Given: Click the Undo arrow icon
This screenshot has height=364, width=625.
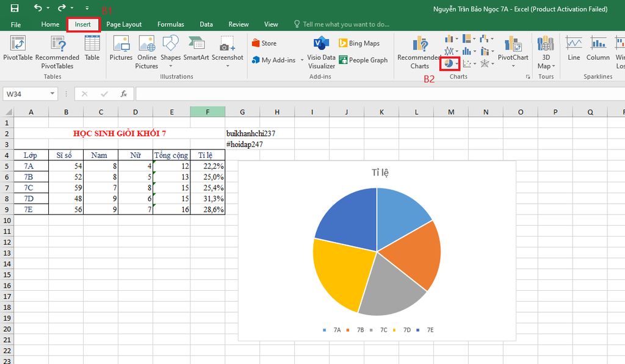Looking at the screenshot, I should (38, 7).
